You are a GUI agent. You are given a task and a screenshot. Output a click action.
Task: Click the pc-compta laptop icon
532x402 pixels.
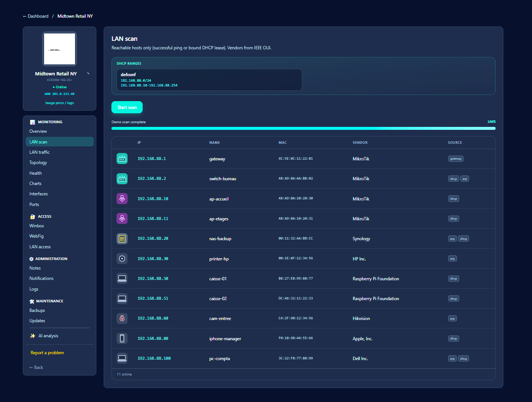[122, 358]
